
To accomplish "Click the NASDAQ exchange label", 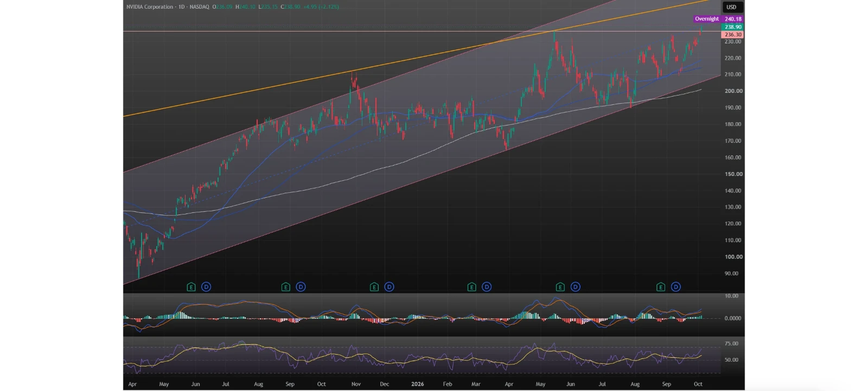I will pos(199,7).
